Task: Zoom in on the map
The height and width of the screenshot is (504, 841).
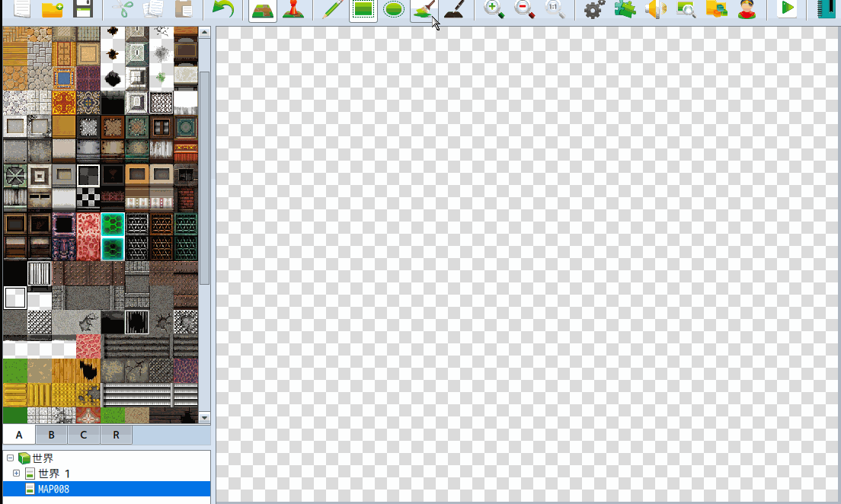Action: click(494, 8)
